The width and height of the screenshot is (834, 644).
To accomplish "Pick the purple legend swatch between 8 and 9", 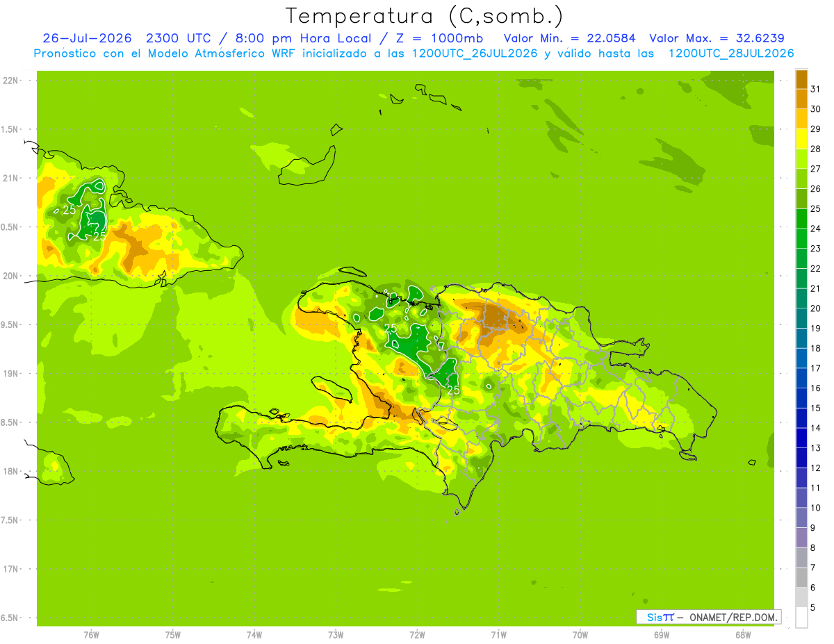I will click(801, 538).
